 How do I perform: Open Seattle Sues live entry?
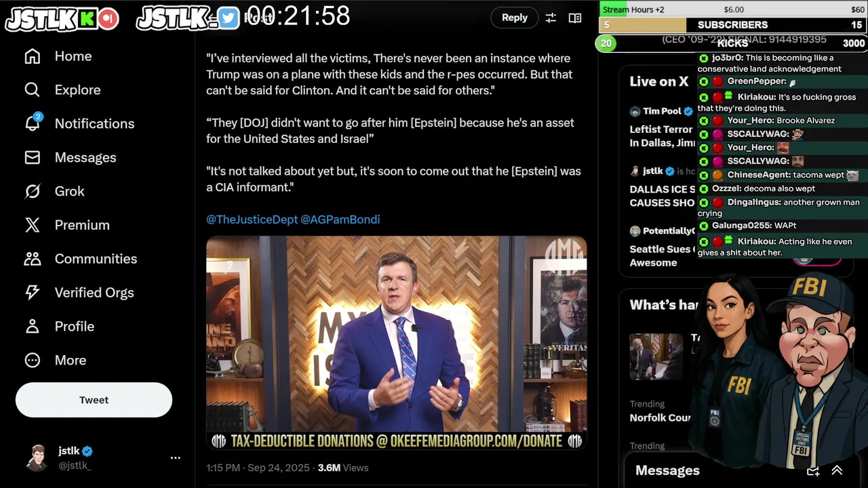[x=661, y=247]
